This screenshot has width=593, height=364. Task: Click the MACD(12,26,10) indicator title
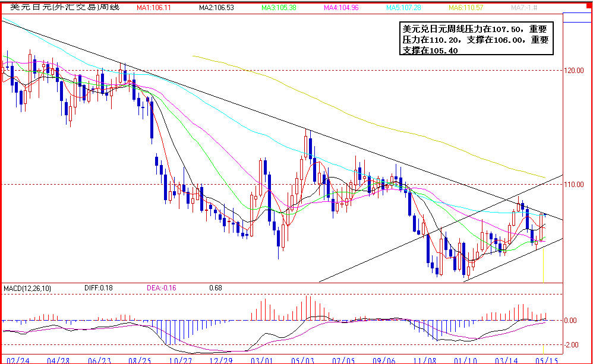[27, 289]
